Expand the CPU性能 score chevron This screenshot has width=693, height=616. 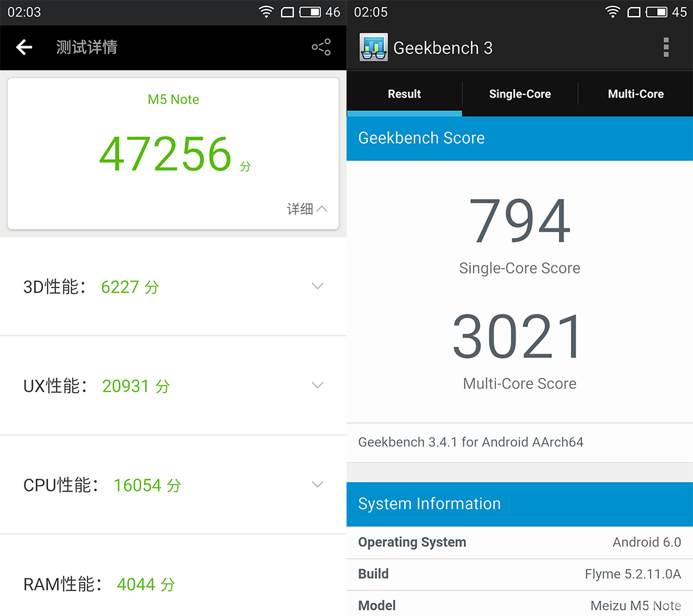317,484
